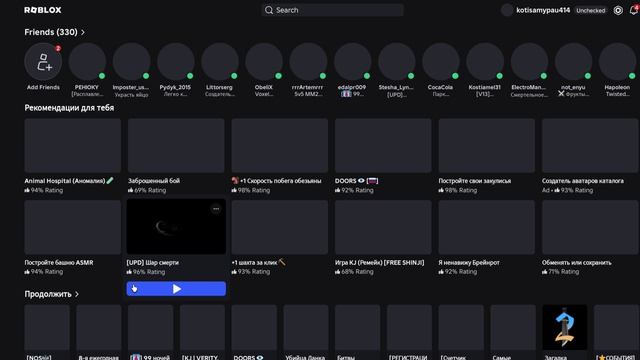The image size is (640, 360).
Task: Open Обменять или сохранить game
Action: pyautogui.click(x=590, y=227)
